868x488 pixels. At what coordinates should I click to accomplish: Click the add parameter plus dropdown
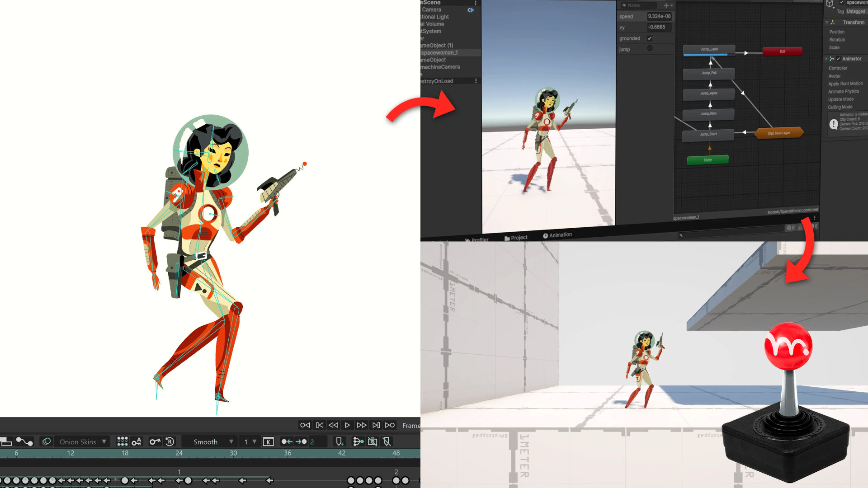[x=668, y=5]
